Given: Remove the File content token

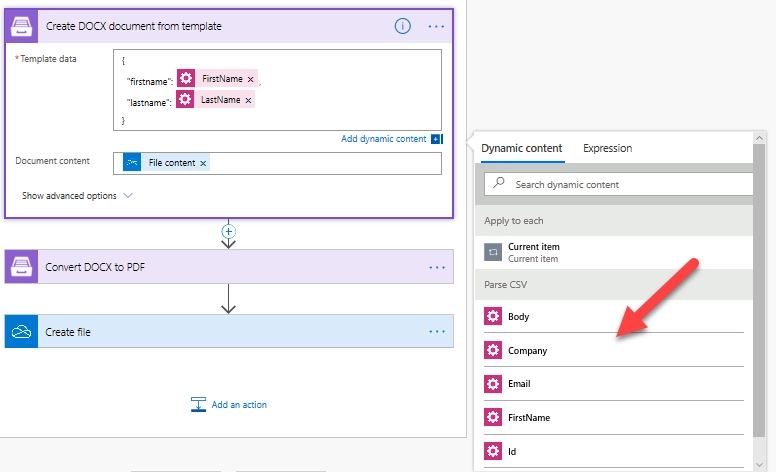Looking at the screenshot, I should pos(203,163).
